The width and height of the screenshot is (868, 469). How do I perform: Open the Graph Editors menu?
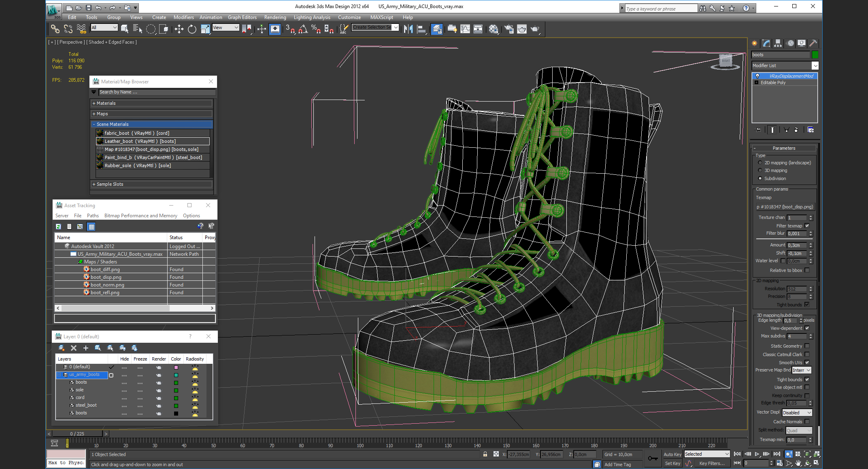[242, 17]
